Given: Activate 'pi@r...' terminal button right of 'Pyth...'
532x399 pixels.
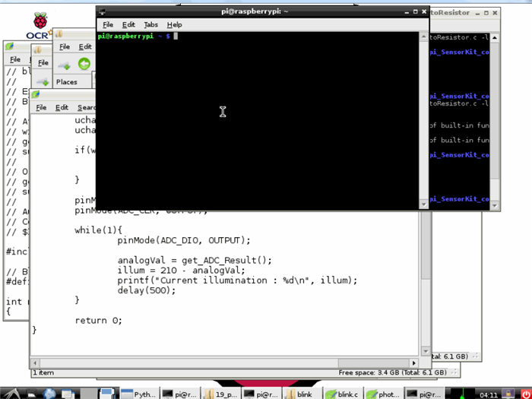Looking at the screenshot, I should (x=180, y=394).
